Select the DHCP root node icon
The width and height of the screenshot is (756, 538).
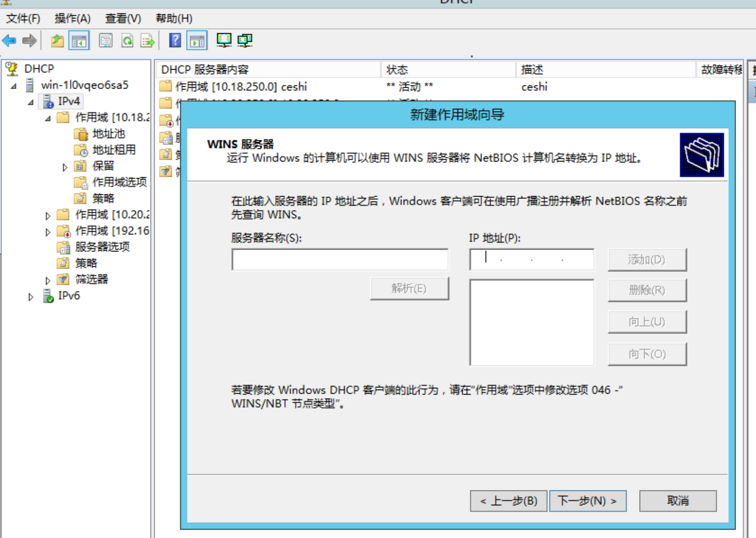pos(12,69)
